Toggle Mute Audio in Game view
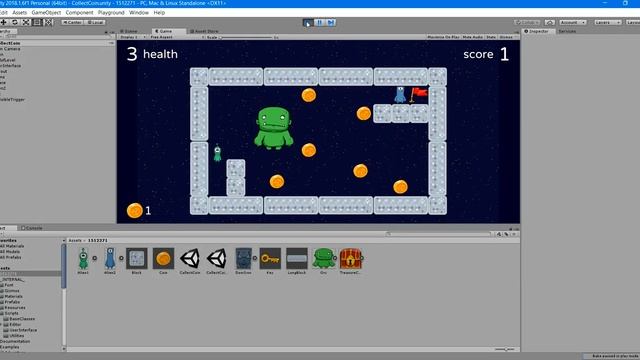The height and width of the screenshot is (360, 640). pyautogui.click(x=473, y=37)
